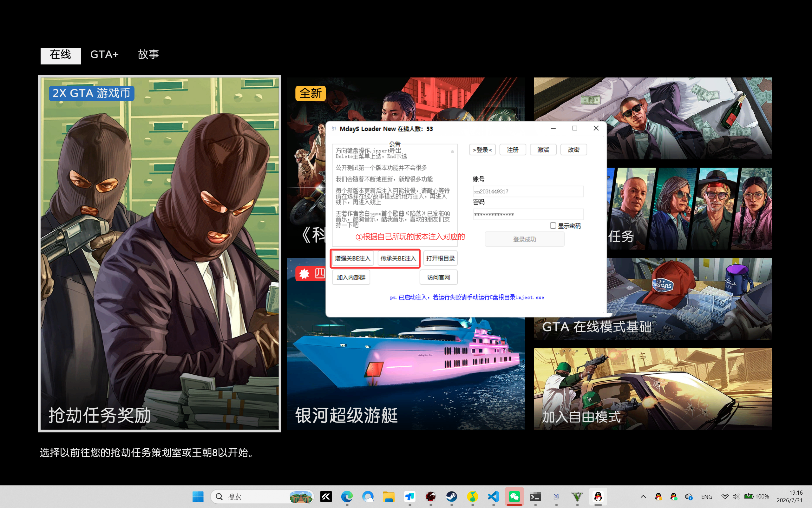The width and height of the screenshot is (812, 508).
Task: Open the 任务 characters card
Action: click(x=689, y=209)
